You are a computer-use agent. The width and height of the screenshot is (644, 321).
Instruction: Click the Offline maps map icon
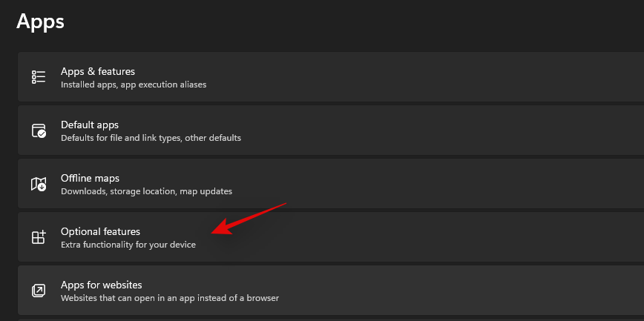point(39,184)
